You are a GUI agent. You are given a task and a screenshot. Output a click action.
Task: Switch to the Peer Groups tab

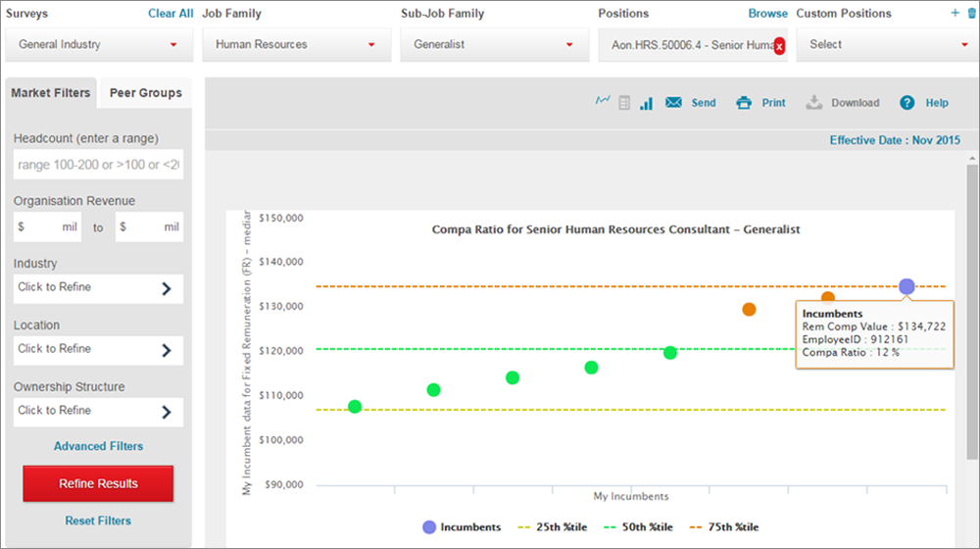145,93
